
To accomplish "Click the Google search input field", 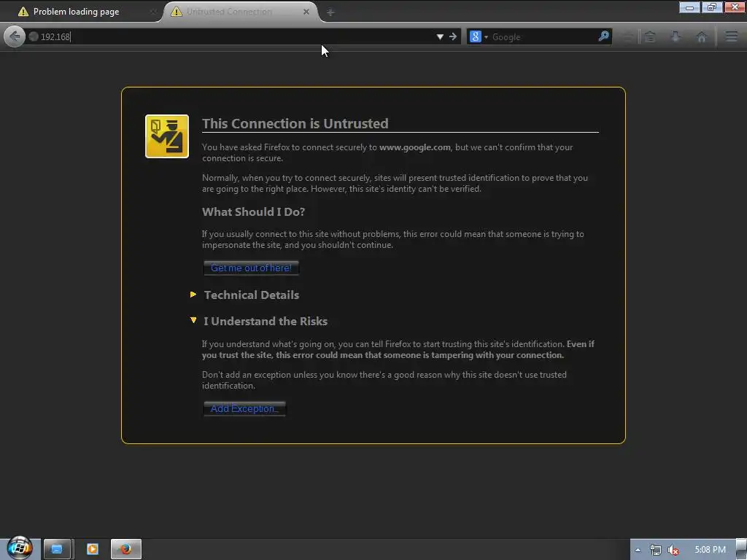I will 543,36.
